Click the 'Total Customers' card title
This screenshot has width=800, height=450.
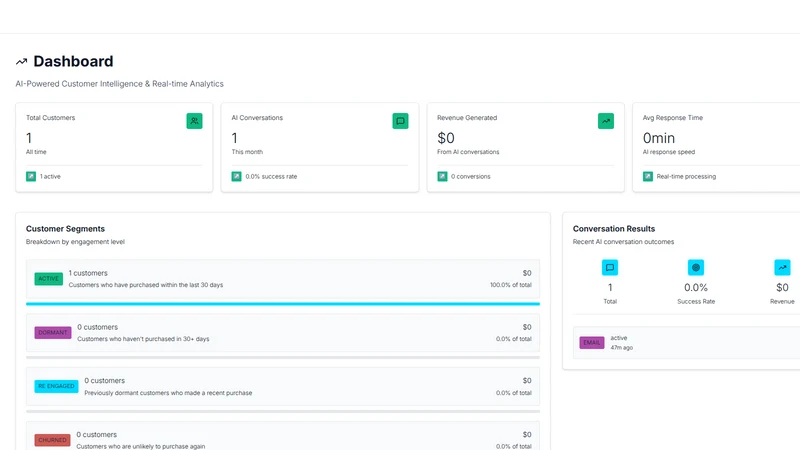coord(51,118)
